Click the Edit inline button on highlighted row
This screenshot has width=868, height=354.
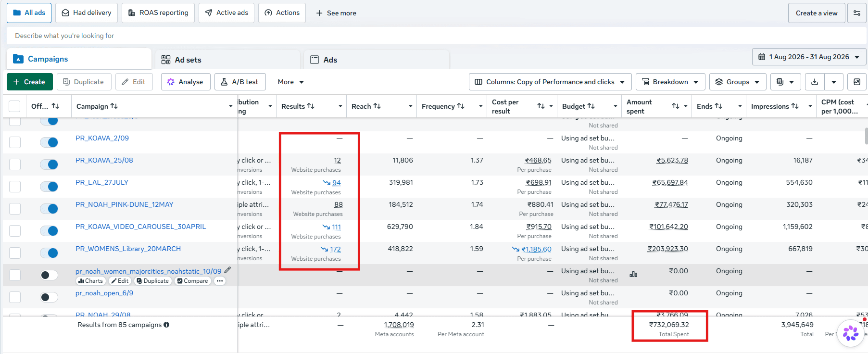pos(120,281)
